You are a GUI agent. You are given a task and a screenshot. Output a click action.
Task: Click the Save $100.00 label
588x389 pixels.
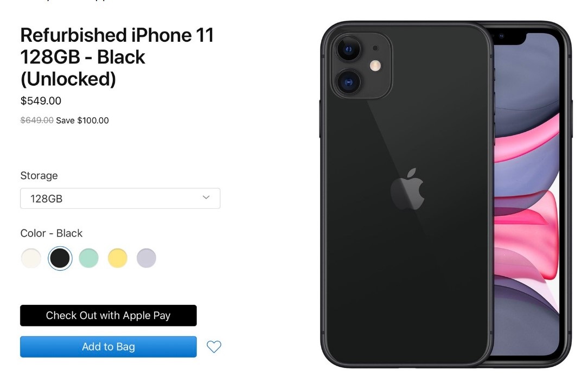82,120
